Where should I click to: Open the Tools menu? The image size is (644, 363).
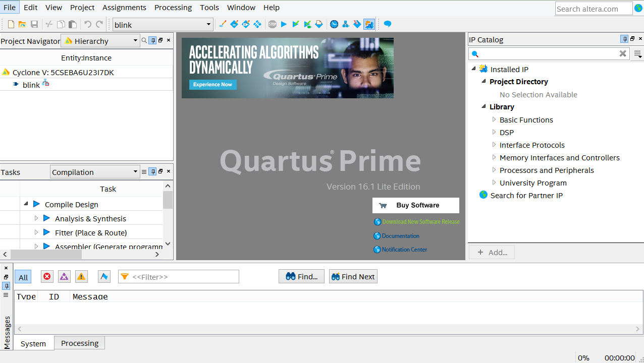coord(209,7)
